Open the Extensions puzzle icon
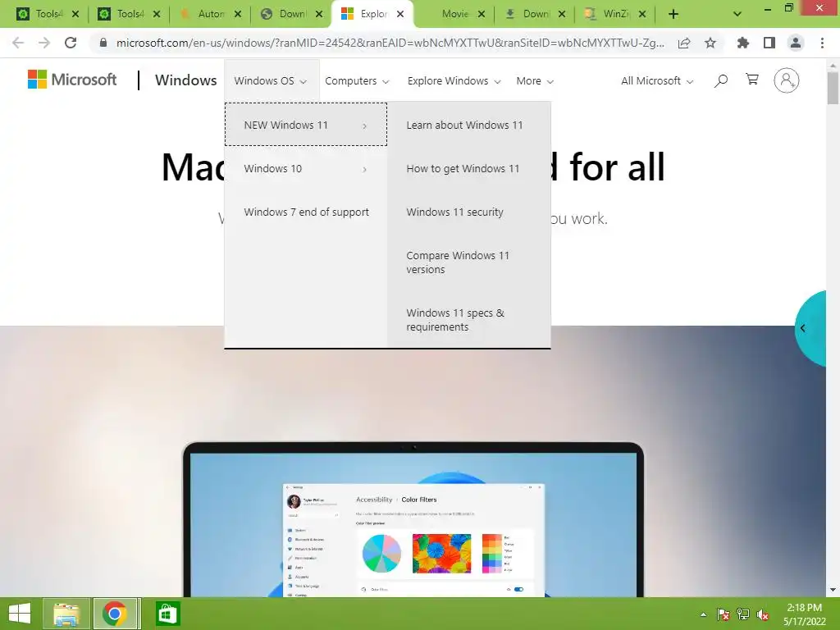This screenshot has width=840, height=630. [x=742, y=43]
